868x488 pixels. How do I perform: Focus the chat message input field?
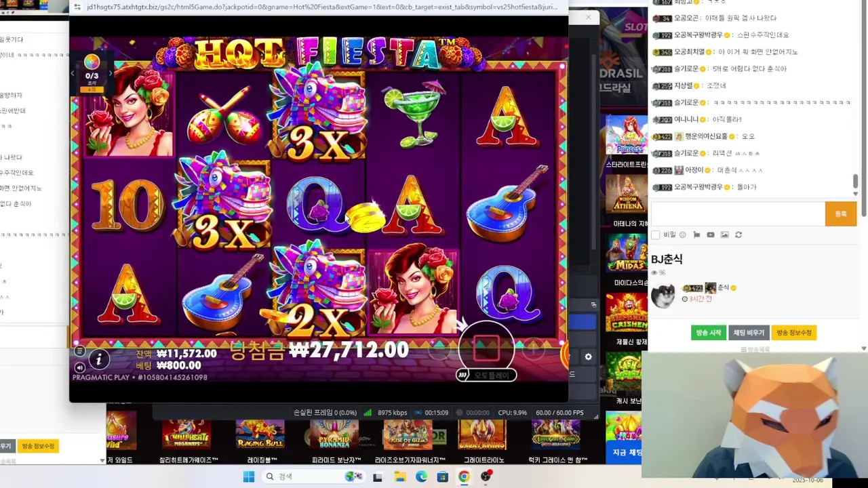pos(737,213)
